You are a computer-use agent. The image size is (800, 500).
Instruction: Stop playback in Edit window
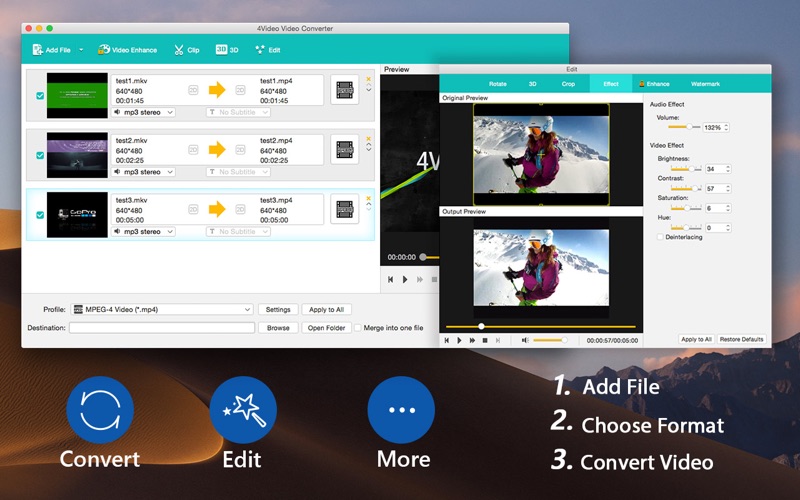485,340
